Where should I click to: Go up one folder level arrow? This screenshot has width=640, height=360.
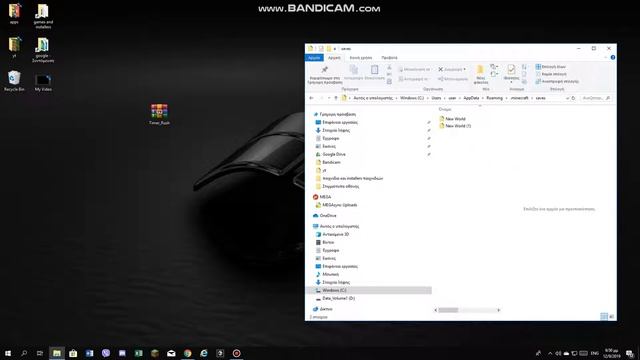336,98
